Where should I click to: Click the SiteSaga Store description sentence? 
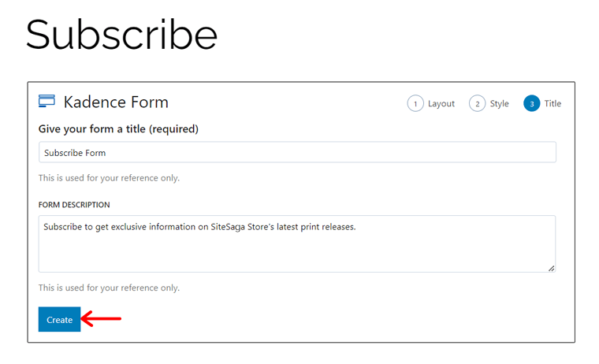coord(199,227)
